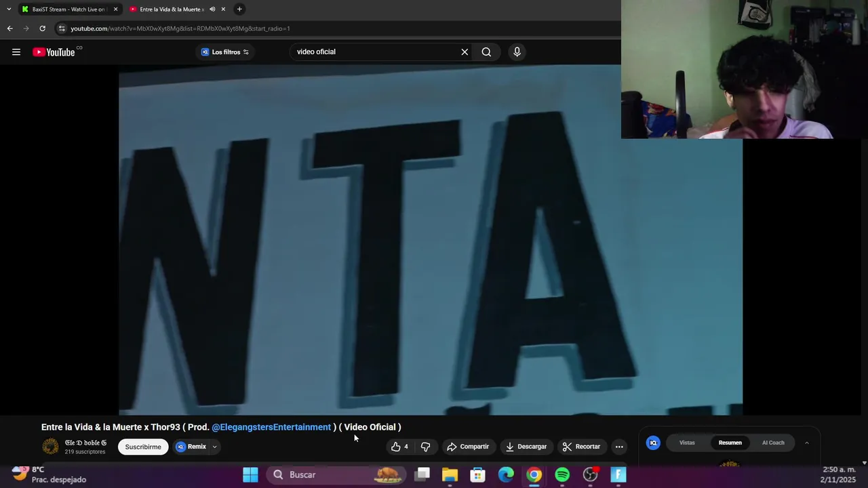Image resolution: width=868 pixels, height=488 pixels.
Task: Open Los filtros filter options
Action: [225, 52]
